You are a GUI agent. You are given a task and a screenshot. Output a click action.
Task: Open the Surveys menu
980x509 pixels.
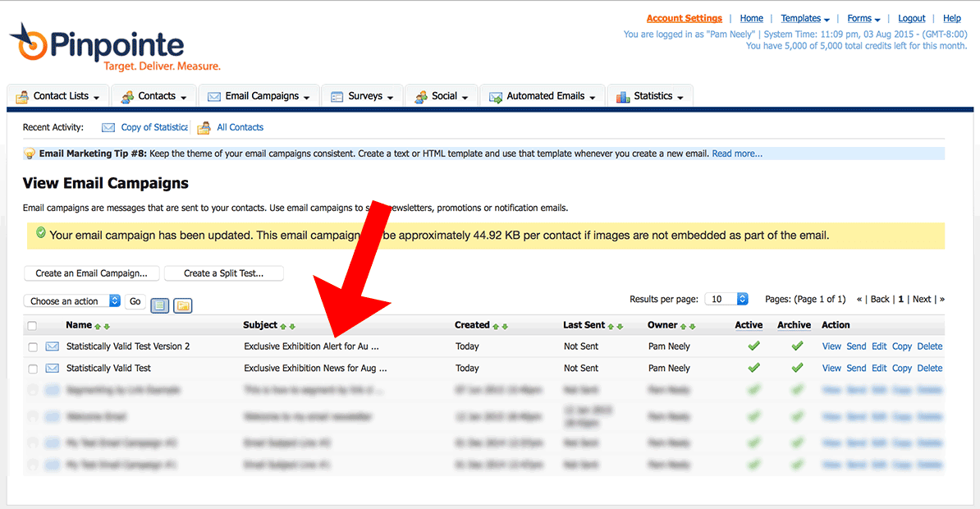coord(363,96)
